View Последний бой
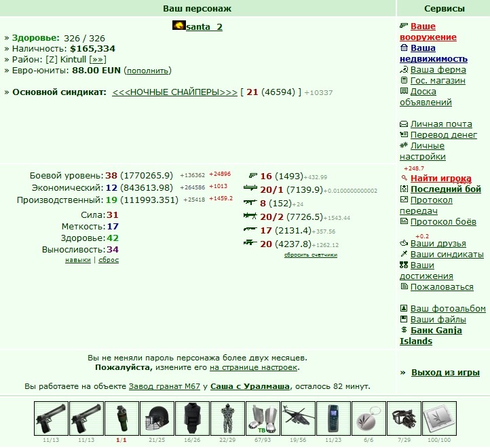Viewport: 490px width, 448px height. [x=446, y=189]
